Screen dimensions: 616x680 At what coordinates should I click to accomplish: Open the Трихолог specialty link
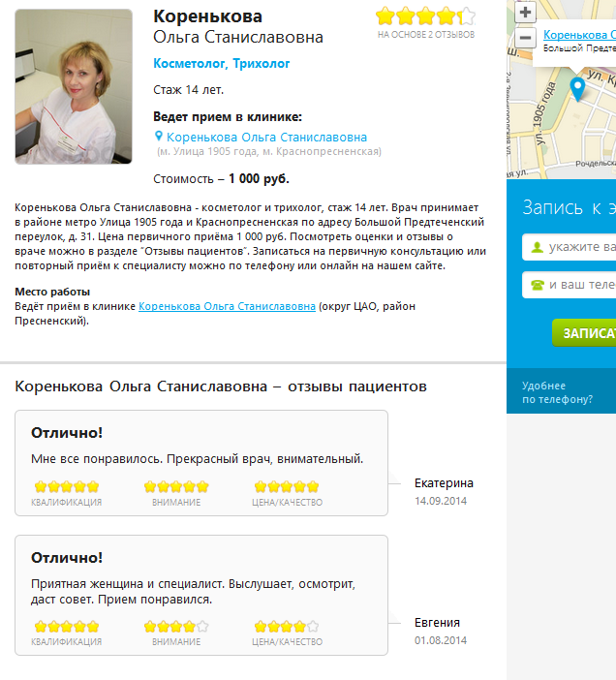click(262, 63)
